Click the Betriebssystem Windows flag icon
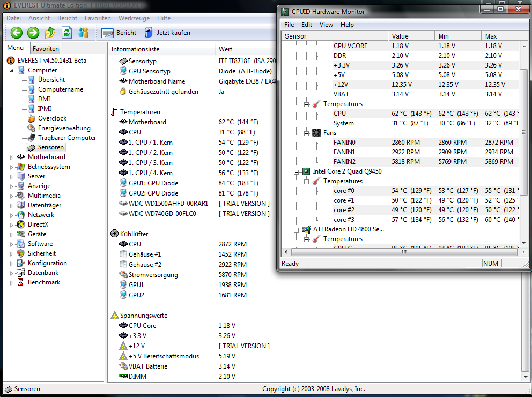The width and height of the screenshot is (532, 397). coord(21,167)
